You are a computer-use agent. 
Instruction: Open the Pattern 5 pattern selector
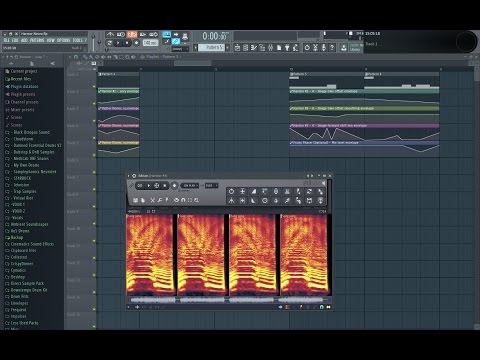tap(211, 48)
